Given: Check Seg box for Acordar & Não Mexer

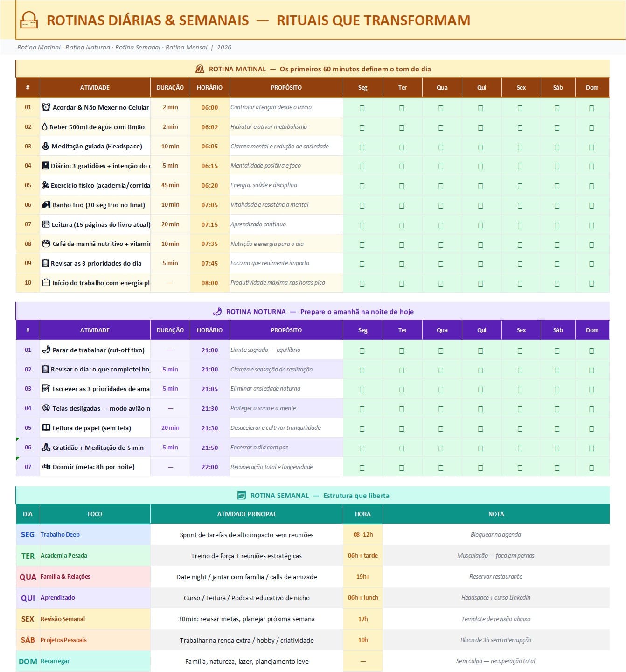Looking at the screenshot, I should 362,108.
